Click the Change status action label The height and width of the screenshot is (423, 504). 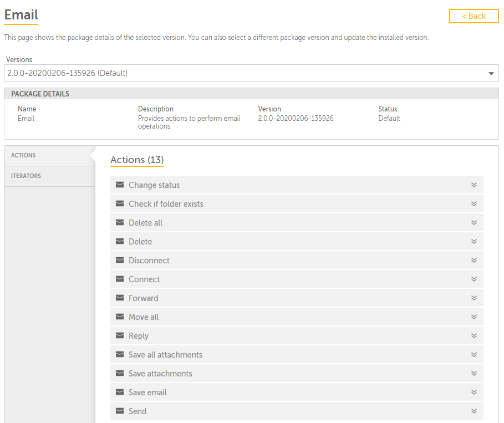click(x=154, y=185)
